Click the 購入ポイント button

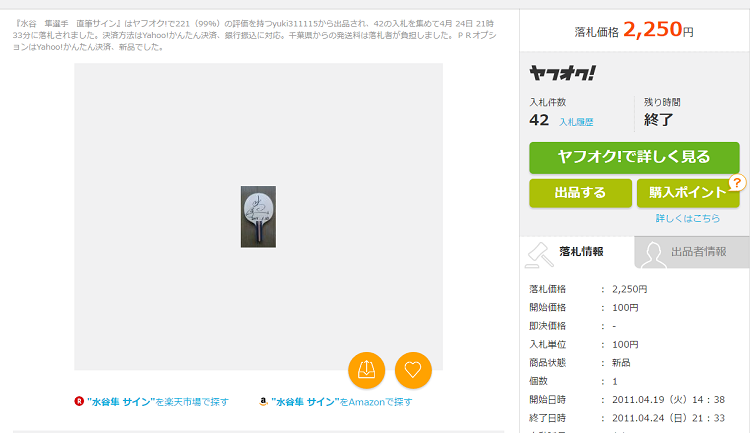click(x=688, y=193)
